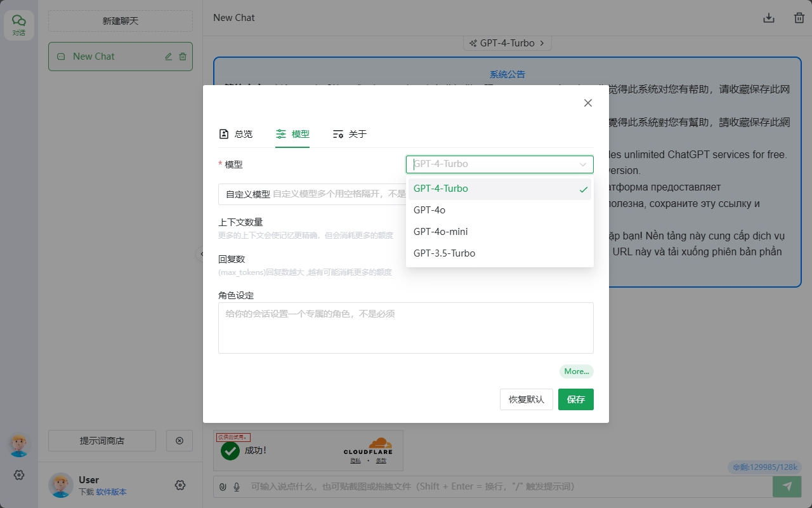The width and height of the screenshot is (812, 508).
Task: Click the 系统公告 announcement heading
Action: coord(507,74)
